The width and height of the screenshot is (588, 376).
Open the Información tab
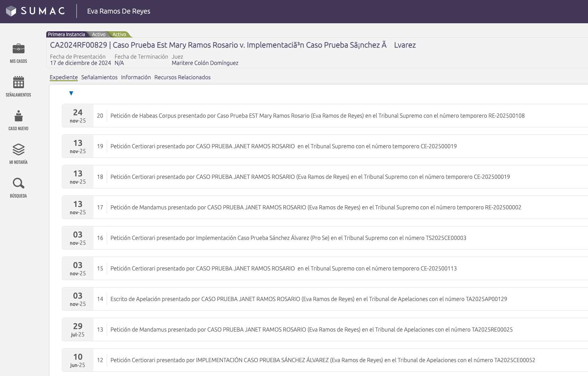[136, 77]
